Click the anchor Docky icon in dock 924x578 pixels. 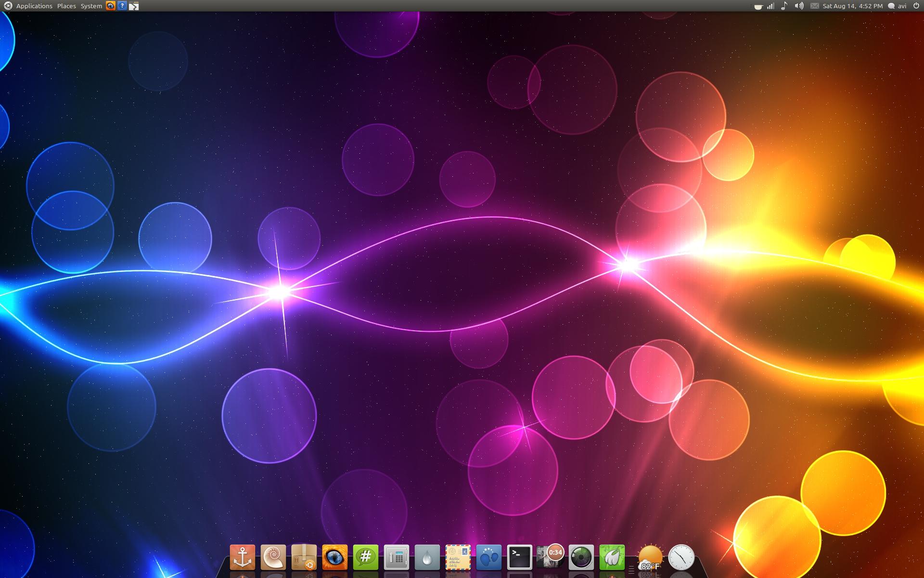tap(242, 557)
